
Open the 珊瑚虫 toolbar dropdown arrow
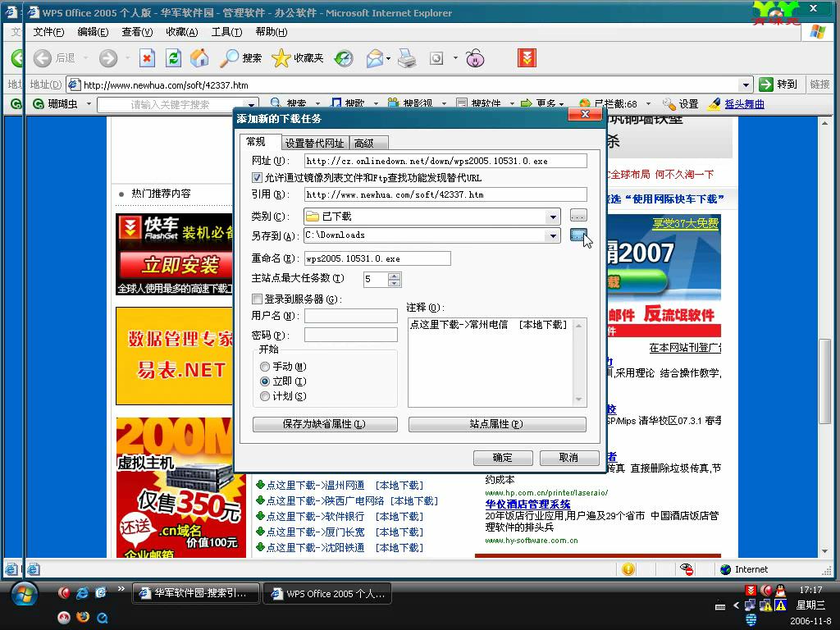pos(89,104)
